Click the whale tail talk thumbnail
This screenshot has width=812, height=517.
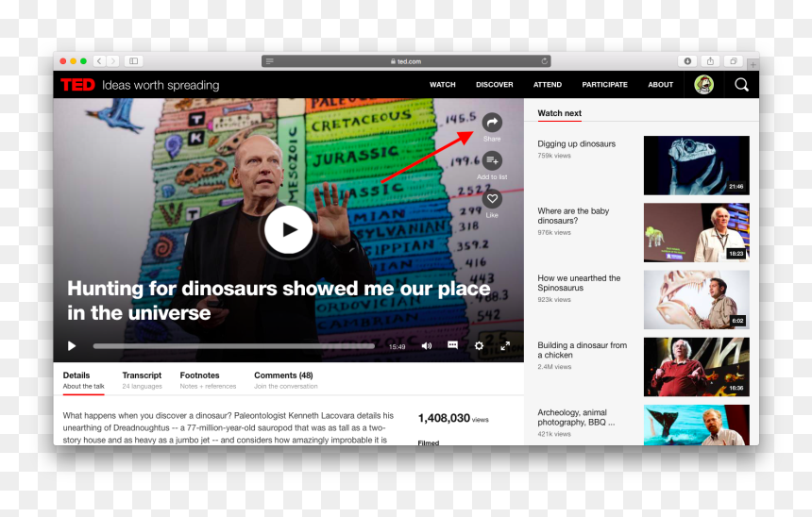696,425
